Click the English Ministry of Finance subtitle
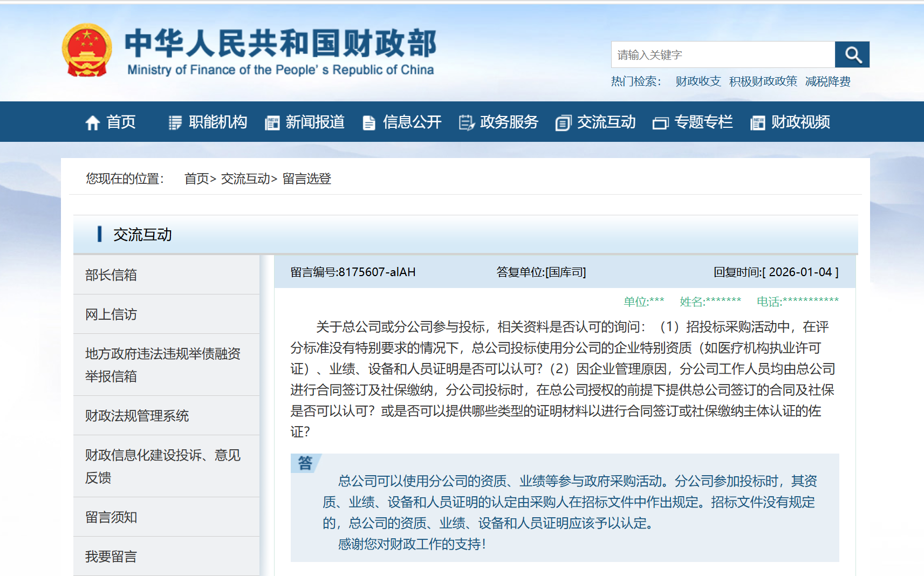924x576 pixels. 280,70
